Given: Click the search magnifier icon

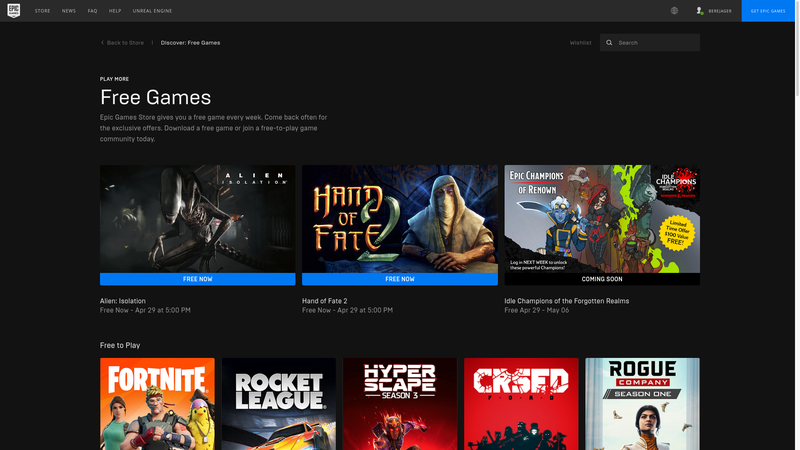Looking at the screenshot, I should pos(609,43).
